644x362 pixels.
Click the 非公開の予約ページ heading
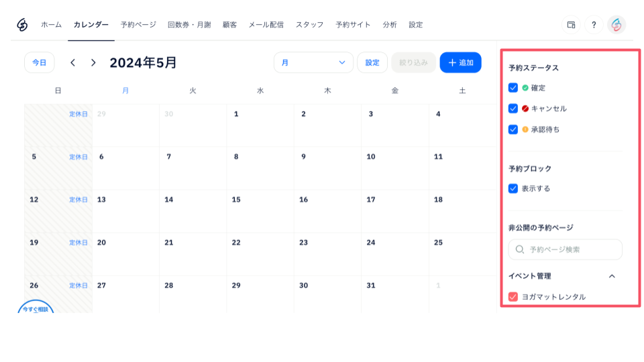click(541, 228)
